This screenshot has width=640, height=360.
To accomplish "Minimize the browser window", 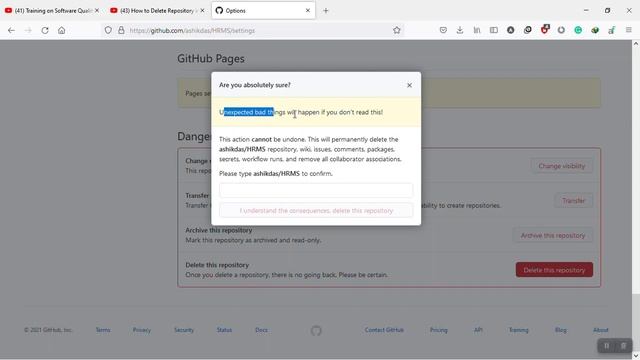I will pos(586,11).
